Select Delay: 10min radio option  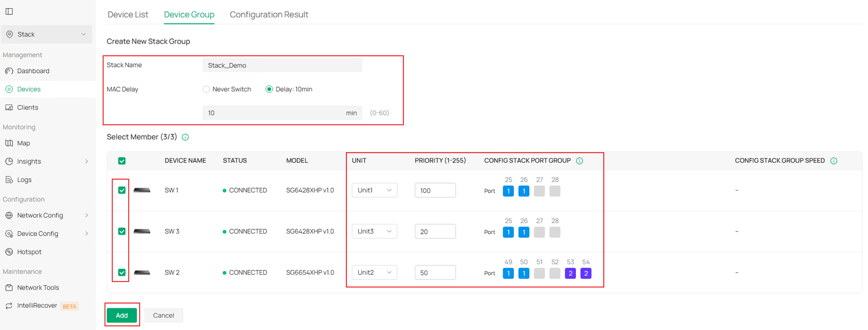coord(269,89)
